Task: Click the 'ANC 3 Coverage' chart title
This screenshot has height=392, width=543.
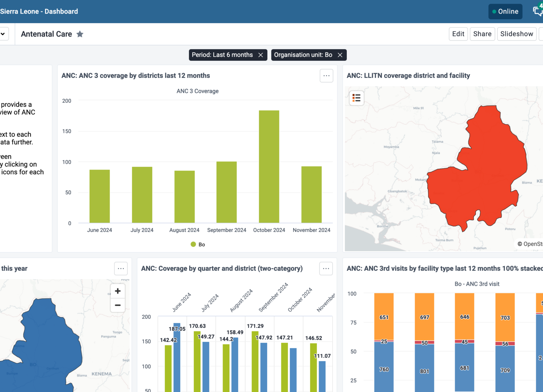Action: point(198,91)
